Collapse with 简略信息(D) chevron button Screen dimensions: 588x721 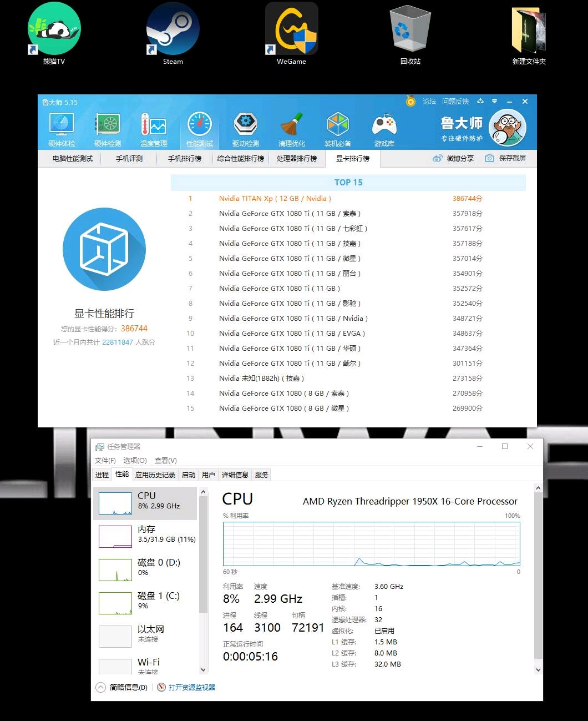pyautogui.click(x=100, y=687)
